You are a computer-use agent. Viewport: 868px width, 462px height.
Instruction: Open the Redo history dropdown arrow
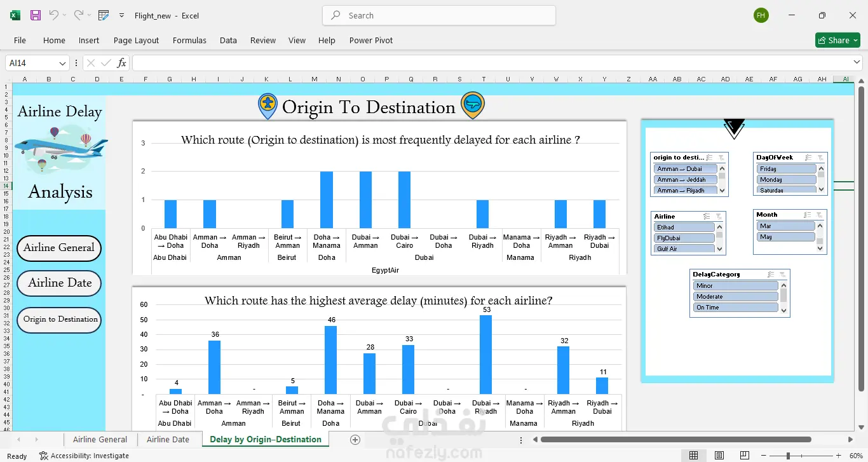pyautogui.click(x=89, y=15)
